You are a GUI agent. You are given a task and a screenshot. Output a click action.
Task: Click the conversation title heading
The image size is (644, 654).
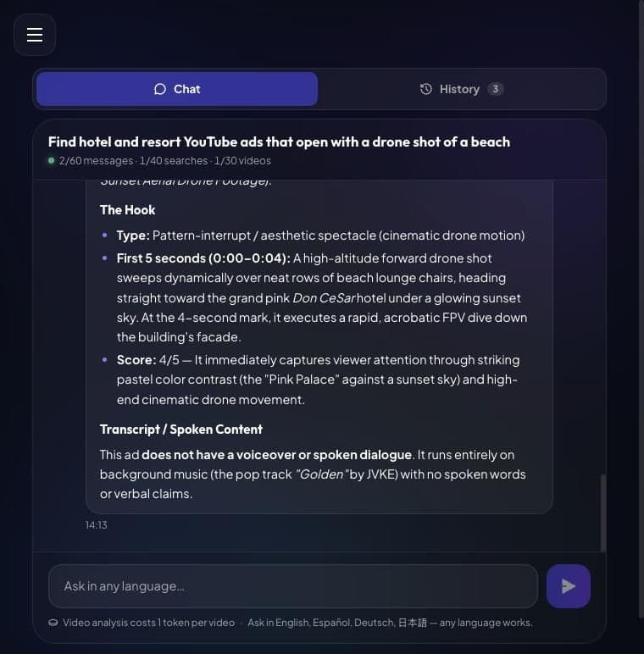279,141
